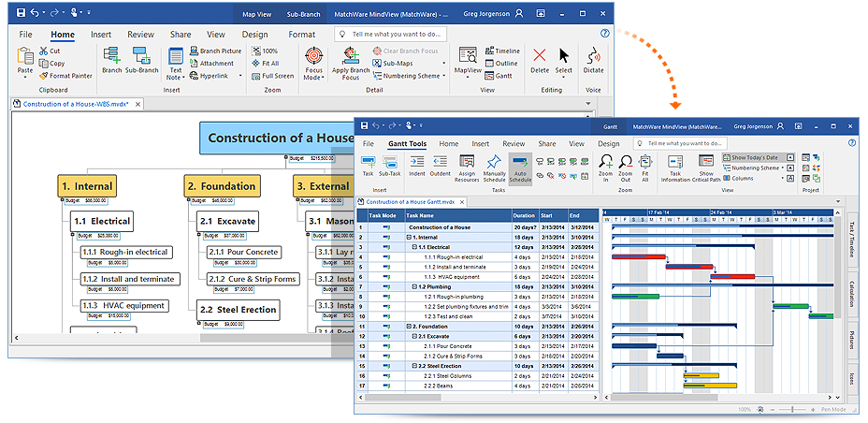Image resolution: width=868 pixels, height=423 pixels.
Task: Add an Attachment to the branch
Action: pyautogui.click(x=211, y=63)
